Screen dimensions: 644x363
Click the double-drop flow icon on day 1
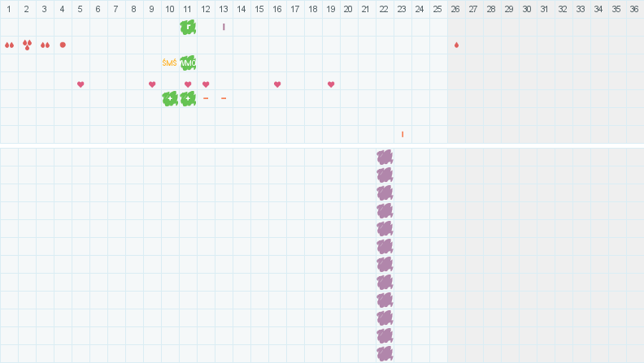pyautogui.click(x=9, y=45)
